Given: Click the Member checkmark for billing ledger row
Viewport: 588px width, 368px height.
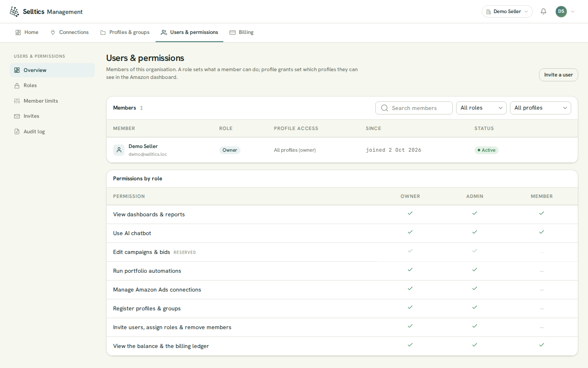Looking at the screenshot, I should [x=541, y=345].
